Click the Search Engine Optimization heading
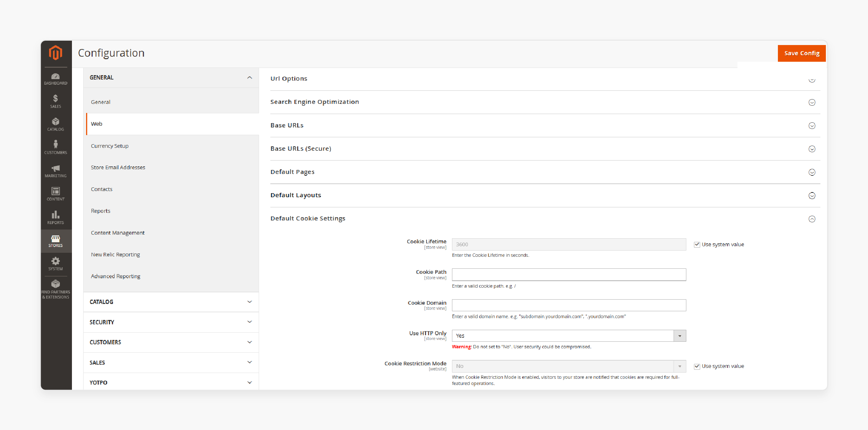 315,102
